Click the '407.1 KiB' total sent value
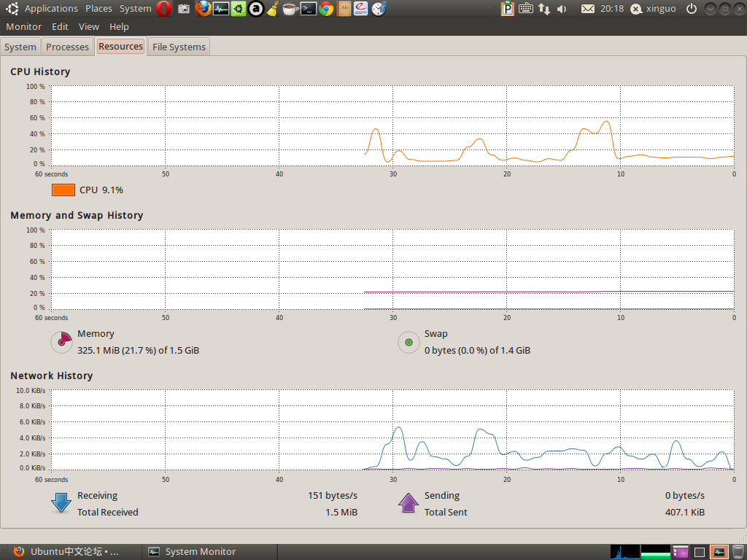Screen dimensions: 747x560 [x=684, y=513]
